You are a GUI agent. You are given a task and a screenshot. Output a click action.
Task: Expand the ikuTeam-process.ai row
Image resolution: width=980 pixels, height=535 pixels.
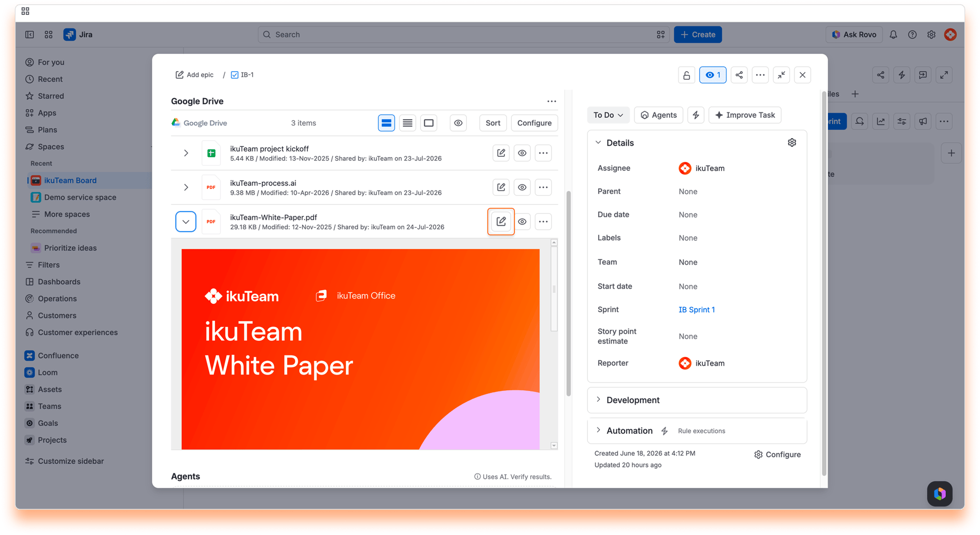(186, 187)
